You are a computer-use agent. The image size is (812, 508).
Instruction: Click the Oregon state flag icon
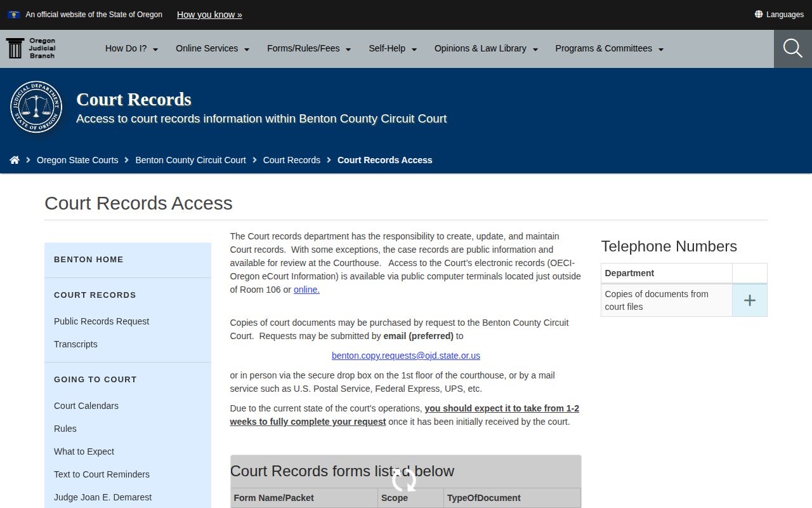pos(14,14)
